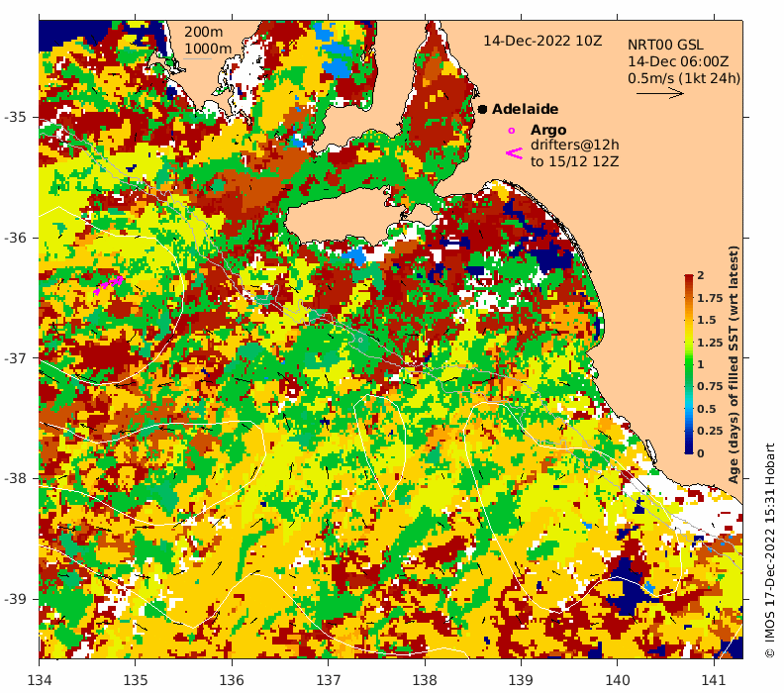Click the colorbar tick label '1.5'
Viewport: 784px width, 693px height.
pyautogui.click(x=707, y=320)
